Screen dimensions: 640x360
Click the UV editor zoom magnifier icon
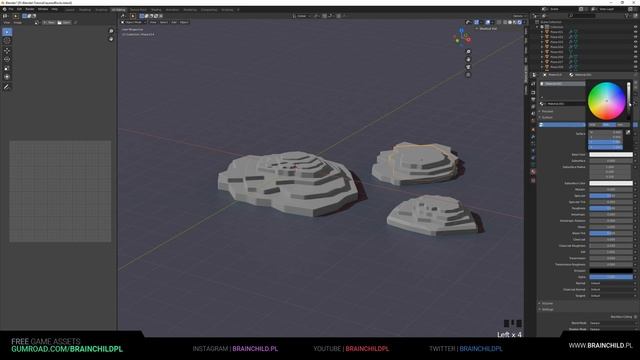point(111,31)
